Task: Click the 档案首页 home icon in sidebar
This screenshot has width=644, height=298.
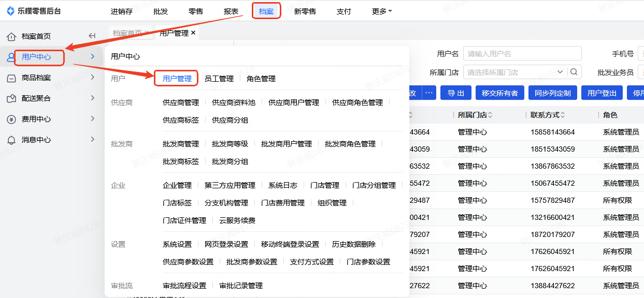Action: coord(11,36)
